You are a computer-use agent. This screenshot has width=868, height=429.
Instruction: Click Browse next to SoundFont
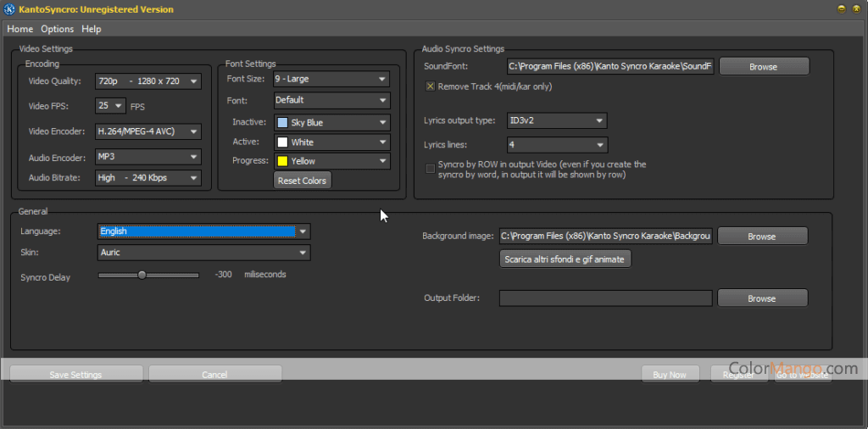[764, 66]
